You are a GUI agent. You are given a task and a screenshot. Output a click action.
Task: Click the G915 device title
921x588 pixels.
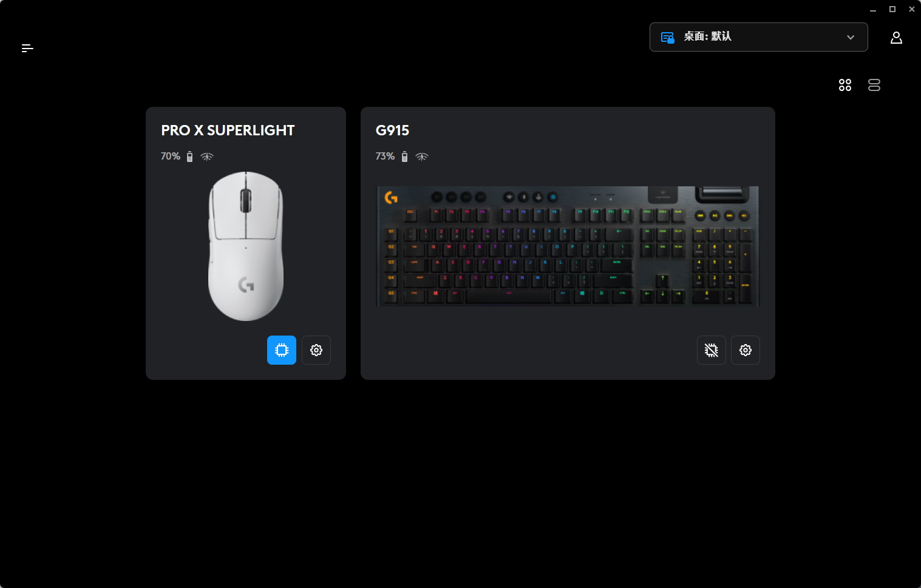(x=392, y=130)
